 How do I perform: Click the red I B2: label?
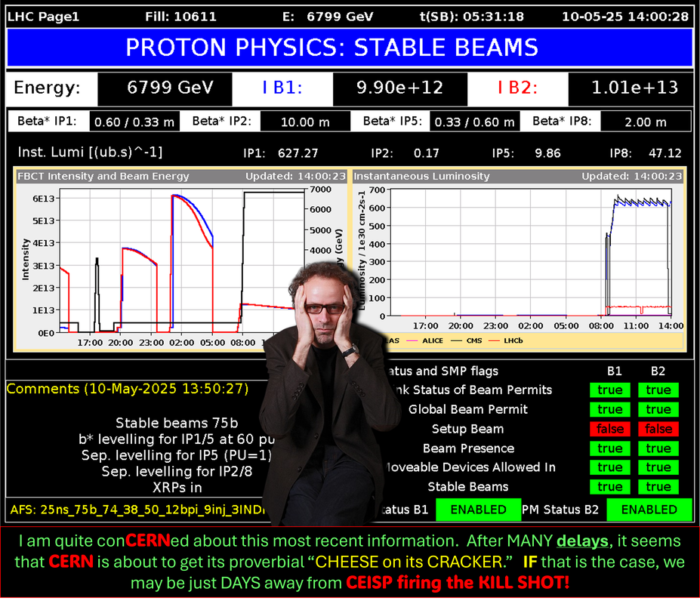(x=517, y=88)
